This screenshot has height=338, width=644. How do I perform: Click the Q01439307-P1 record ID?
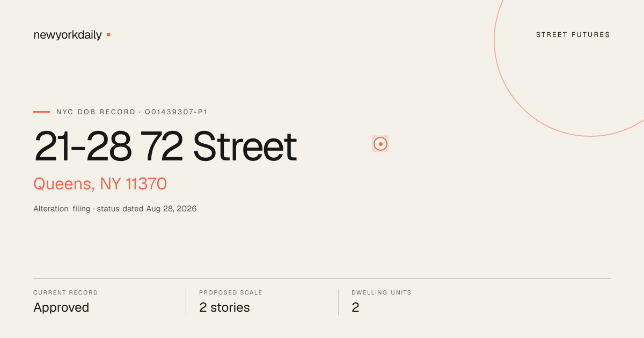pos(176,112)
